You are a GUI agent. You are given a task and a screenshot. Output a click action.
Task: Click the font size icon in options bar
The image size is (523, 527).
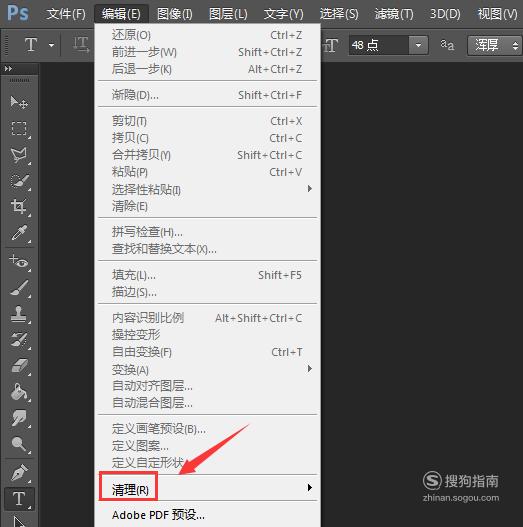click(x=330, y=45)
